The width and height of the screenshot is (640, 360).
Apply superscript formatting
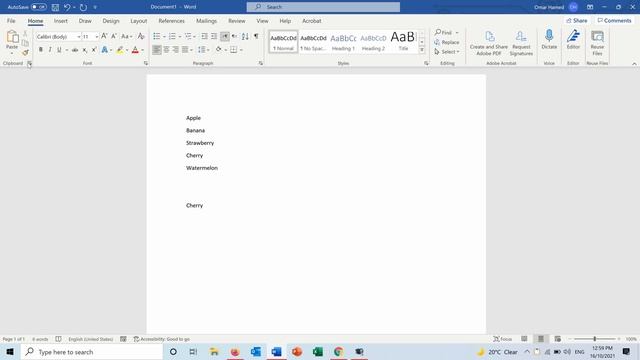(94, 50)
